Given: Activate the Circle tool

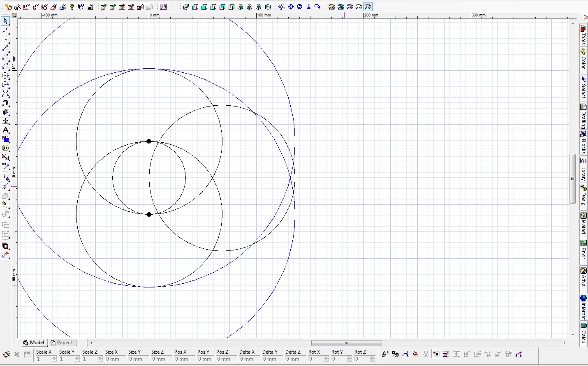Looking at the screenshot, I should click(x=5, y=76).
